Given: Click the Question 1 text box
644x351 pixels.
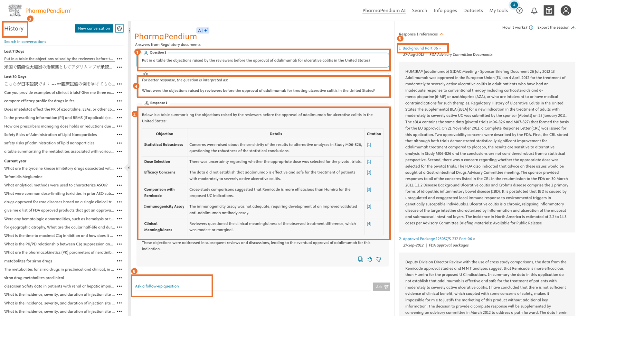Looking at the screenshot, I should tap(263, 60).
